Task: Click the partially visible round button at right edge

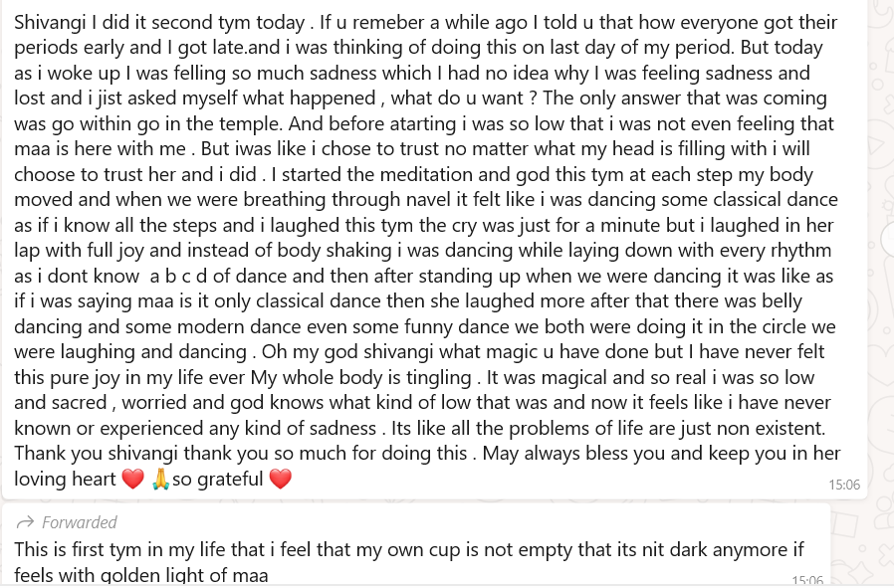Action: click(885, 236)
